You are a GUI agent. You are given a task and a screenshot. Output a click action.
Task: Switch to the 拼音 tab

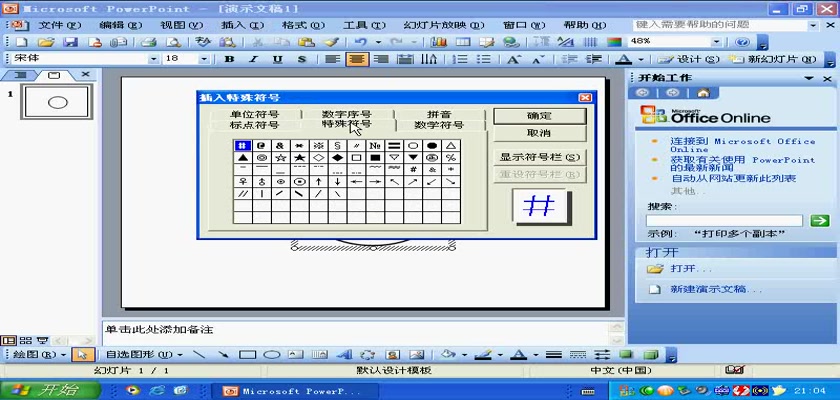[x=439, y=114]
